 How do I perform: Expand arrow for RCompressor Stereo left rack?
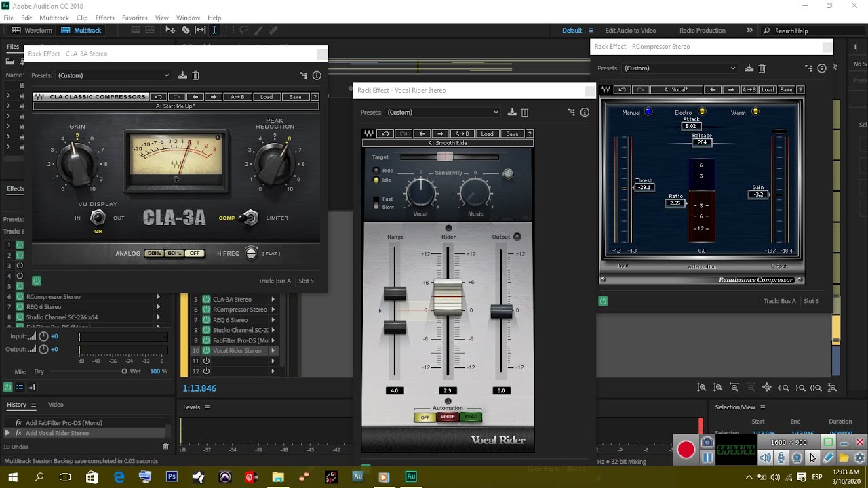[x=159, y=297]
